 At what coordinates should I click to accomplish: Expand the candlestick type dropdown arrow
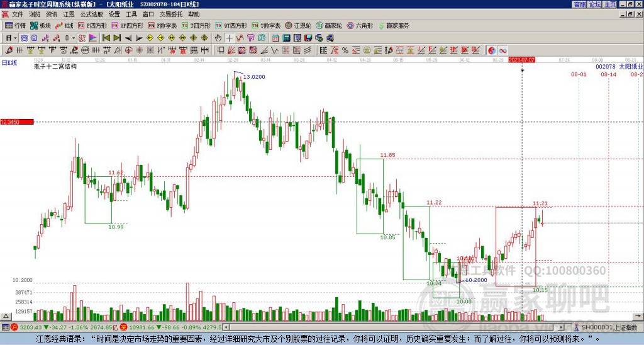(x=73, y=38)
